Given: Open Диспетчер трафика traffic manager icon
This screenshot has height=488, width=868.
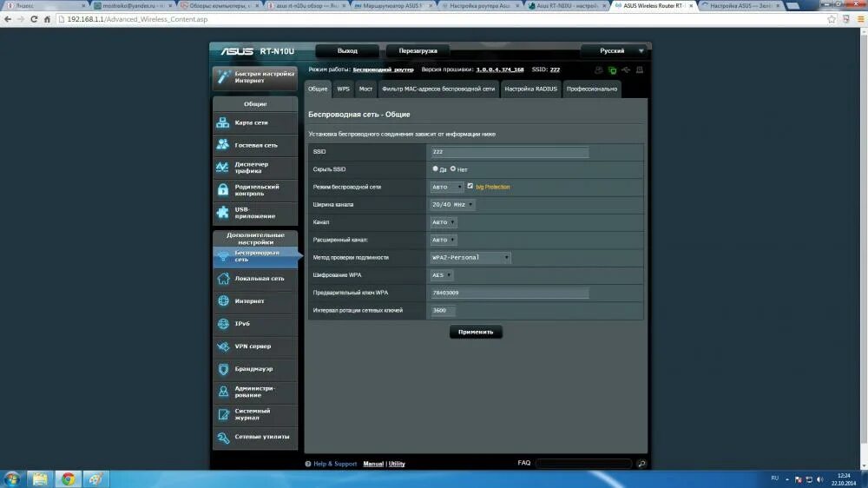Looking at the screenshot, I should [222, 168].
